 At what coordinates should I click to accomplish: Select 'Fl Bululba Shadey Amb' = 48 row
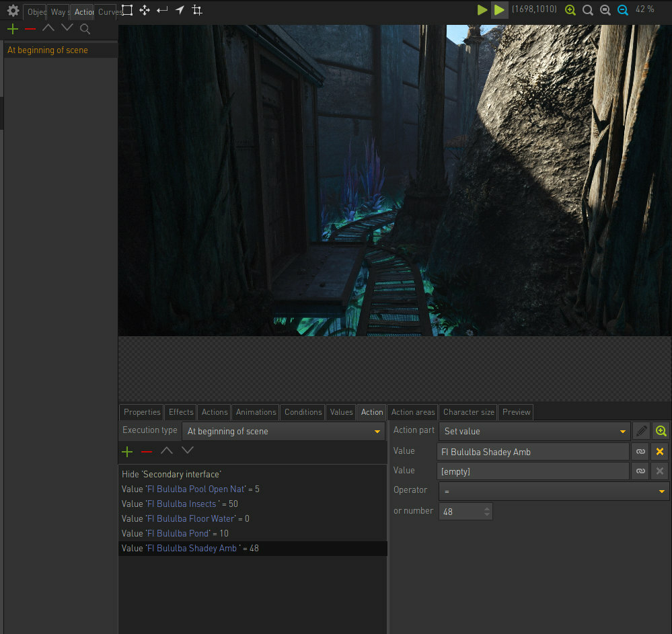click(252, 549)
